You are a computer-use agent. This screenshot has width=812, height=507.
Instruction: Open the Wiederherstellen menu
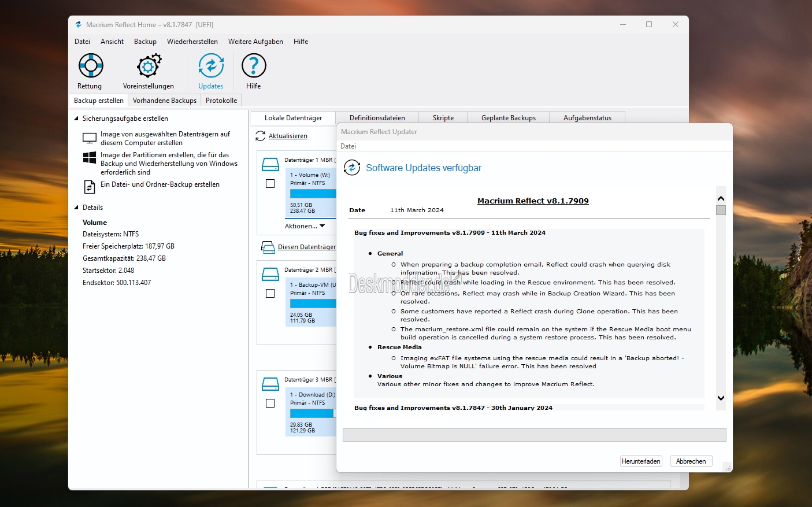(192, 42)
